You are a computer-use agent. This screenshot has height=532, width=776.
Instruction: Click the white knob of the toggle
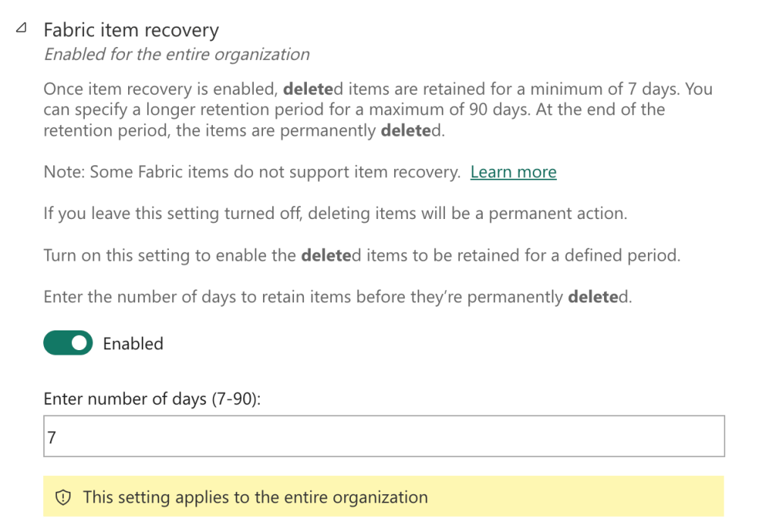[79, 343]
